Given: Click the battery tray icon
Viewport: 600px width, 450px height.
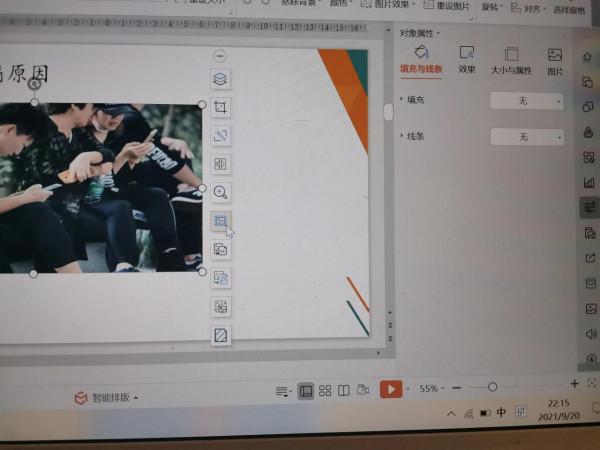Looking at the screenshot, I should [x=485, y=413].
